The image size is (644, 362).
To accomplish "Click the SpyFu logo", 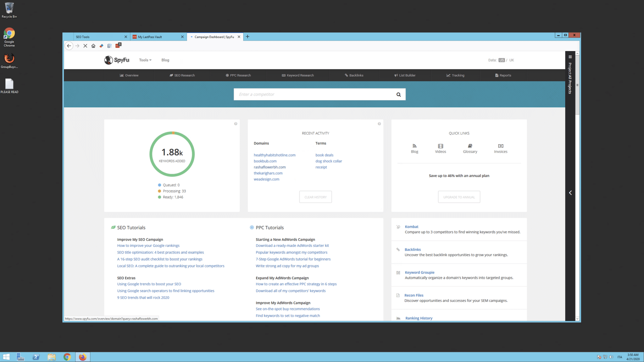I will pyautogui.click(x=117, y=60).
